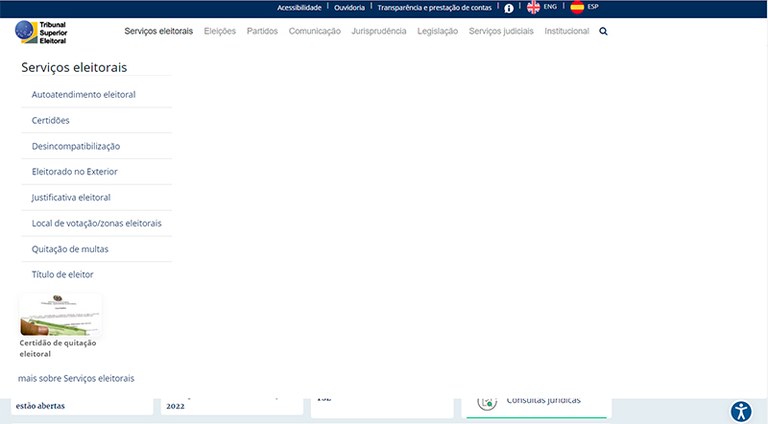Open the Institucional menu item
The width and height of the screenshot is (768, 424).
click(567, 31)
